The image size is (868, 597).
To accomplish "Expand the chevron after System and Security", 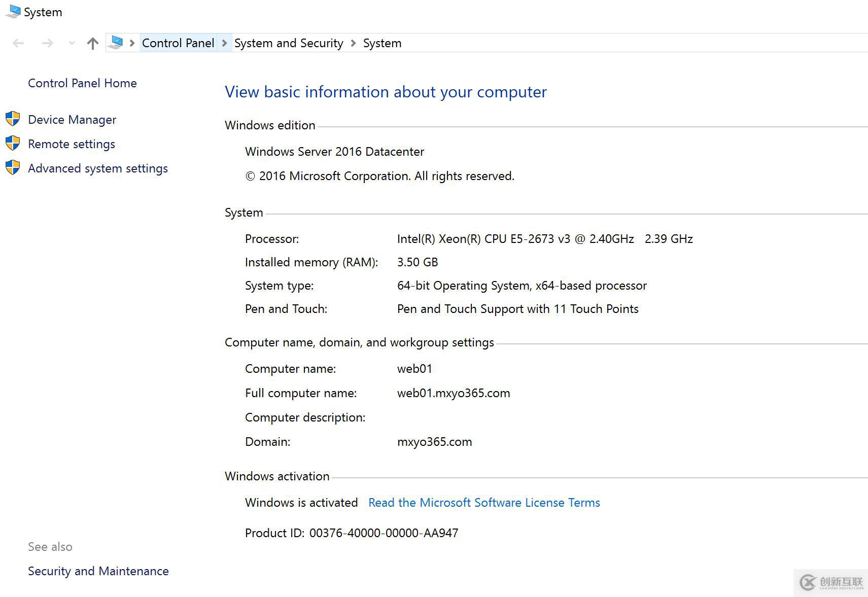I will tap(353, 43).
